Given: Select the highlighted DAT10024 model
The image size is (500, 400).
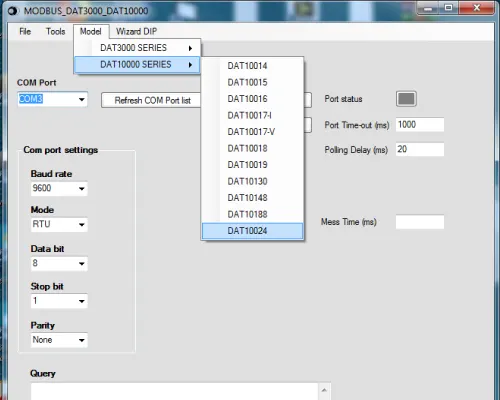Looking at the screenshot, I should click(x=252, y=231).
